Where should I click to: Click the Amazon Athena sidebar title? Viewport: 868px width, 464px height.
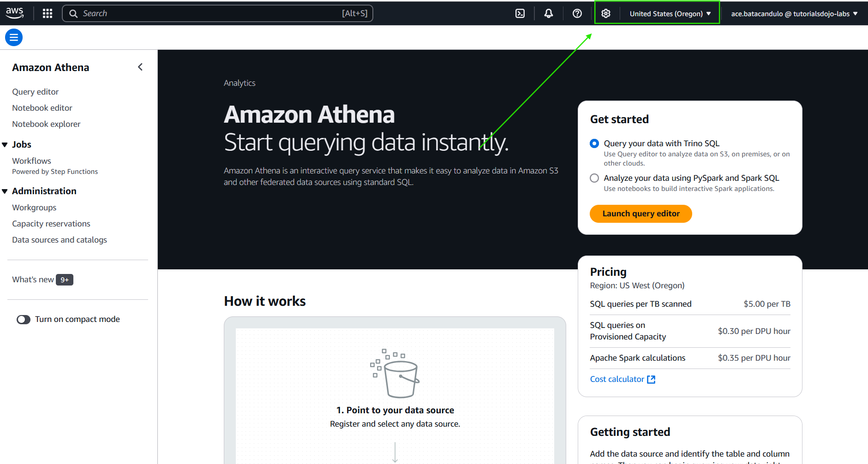[x=51, y=67]
